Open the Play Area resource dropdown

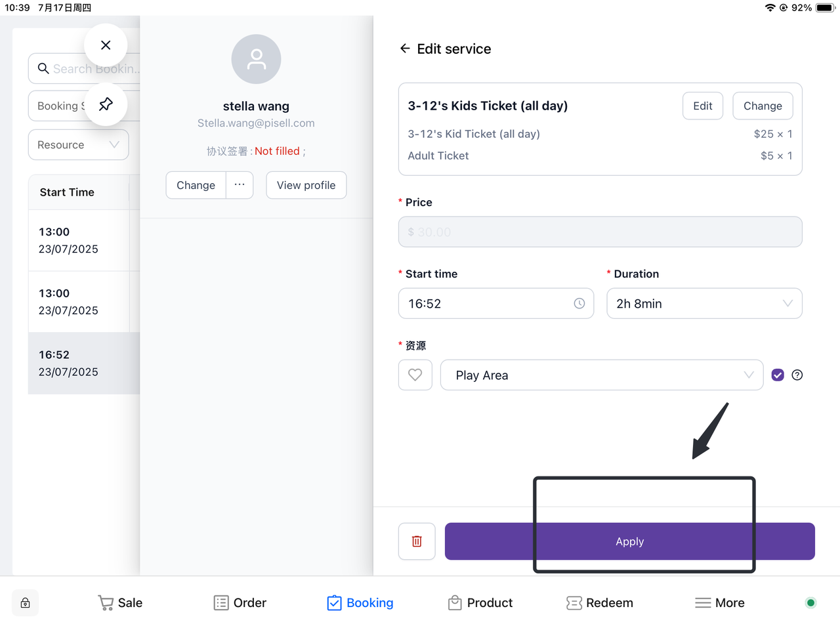[601, 375]
